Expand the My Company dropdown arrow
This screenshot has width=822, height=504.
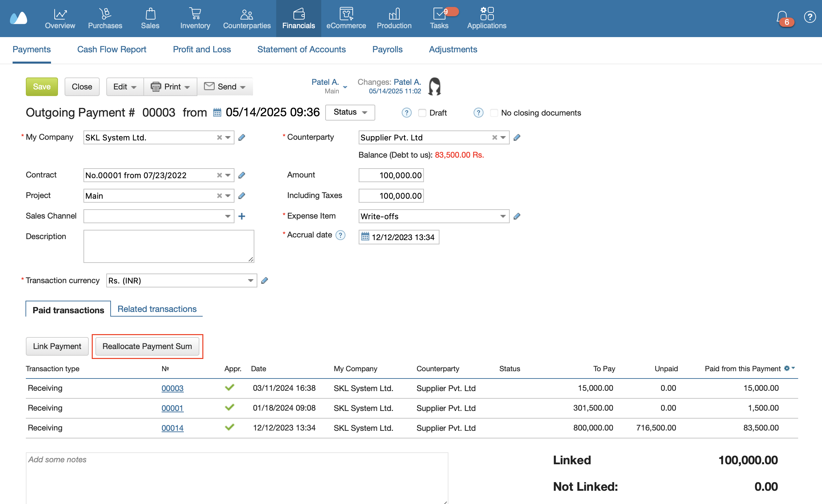228,137
